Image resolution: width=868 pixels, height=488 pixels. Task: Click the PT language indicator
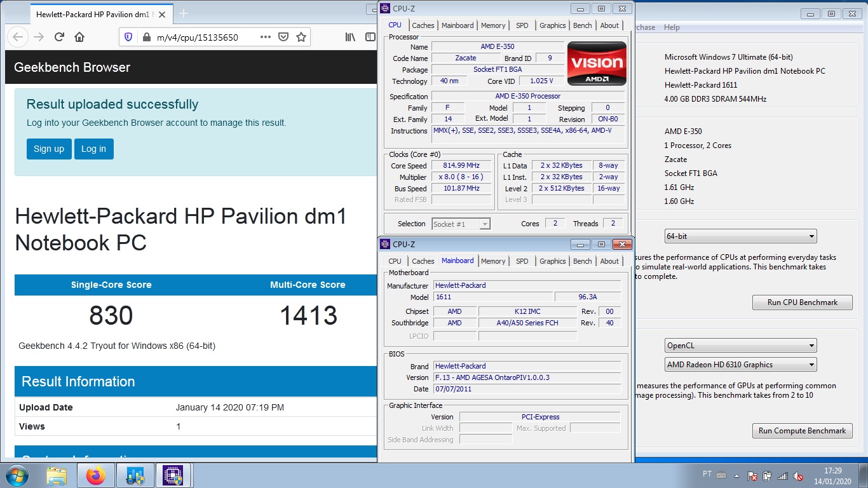tap(707, 475)
